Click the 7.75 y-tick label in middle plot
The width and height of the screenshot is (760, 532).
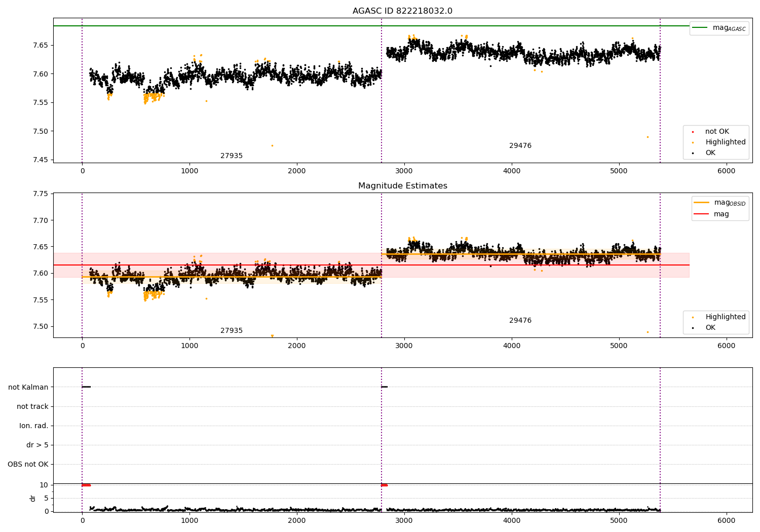coord(40,194)
